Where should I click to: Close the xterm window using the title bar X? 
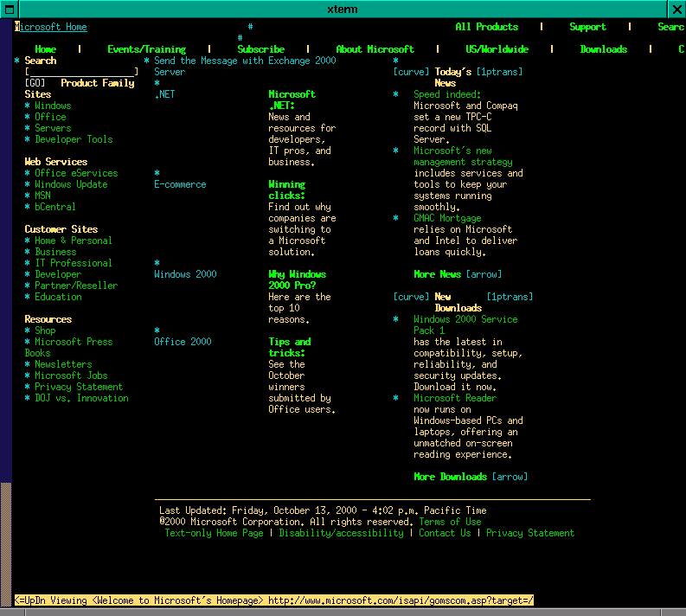click(x=676, y=9)
